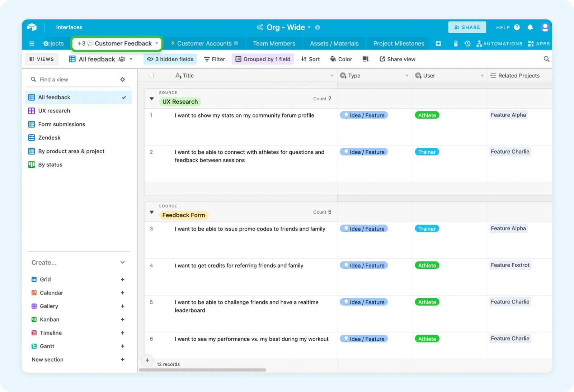Click the Airtable home logo
The height and width of the screenshot is (392, 574).
point(32,27)
